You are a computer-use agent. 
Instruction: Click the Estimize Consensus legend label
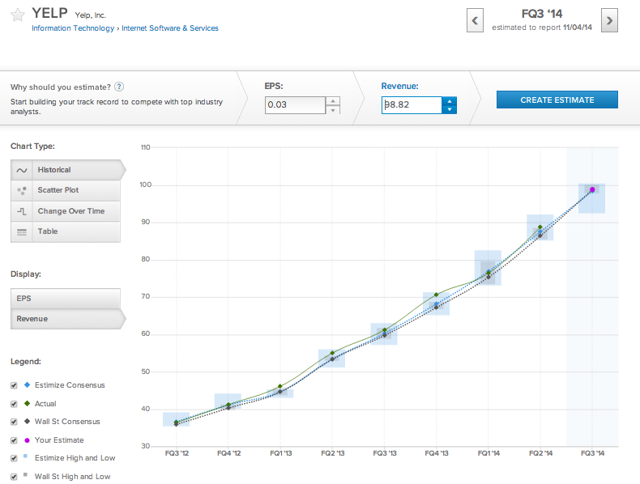tap(70, 385)
